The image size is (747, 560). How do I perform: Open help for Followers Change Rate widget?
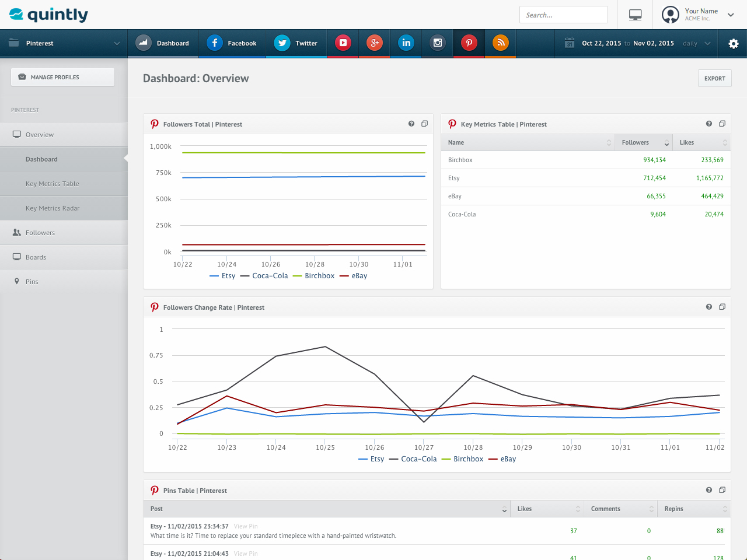click(x=709, y=307)
